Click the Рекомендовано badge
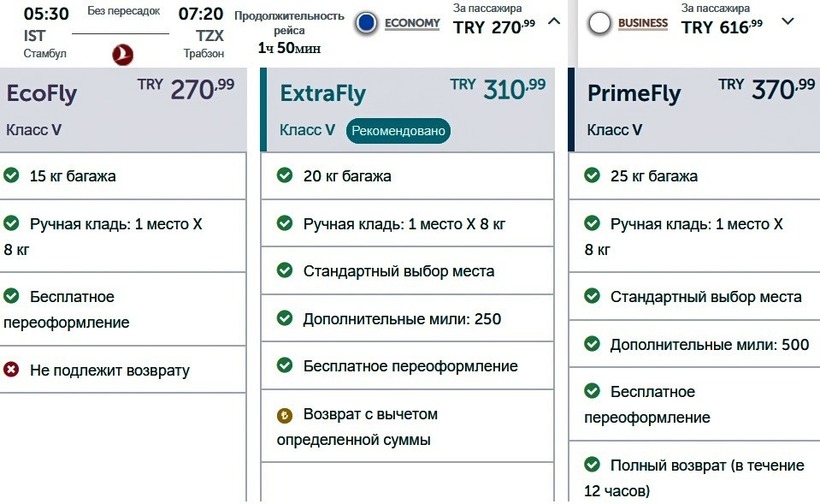The height and width of the screenshot is (504, 820). pyautogui.click(x=398, y=130)
